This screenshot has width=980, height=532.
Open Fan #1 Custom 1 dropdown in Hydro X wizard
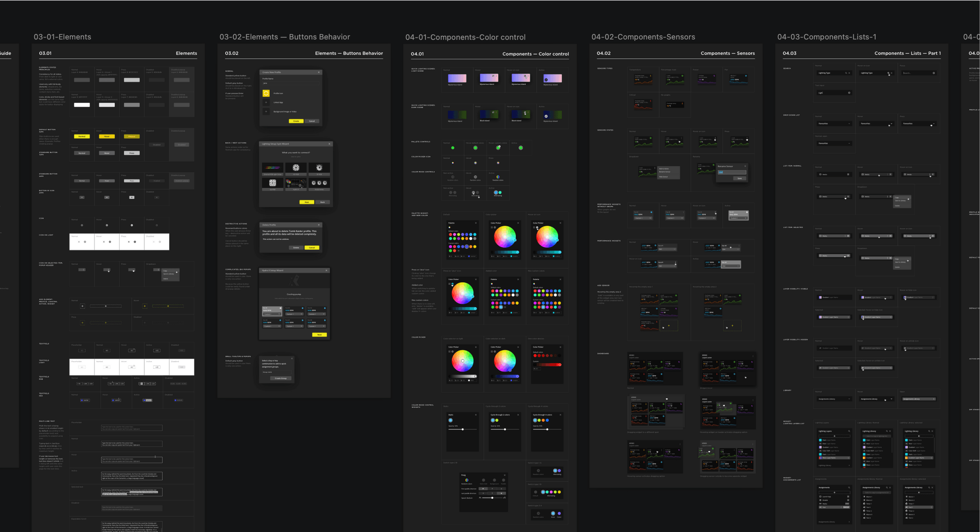pos(272,314)
